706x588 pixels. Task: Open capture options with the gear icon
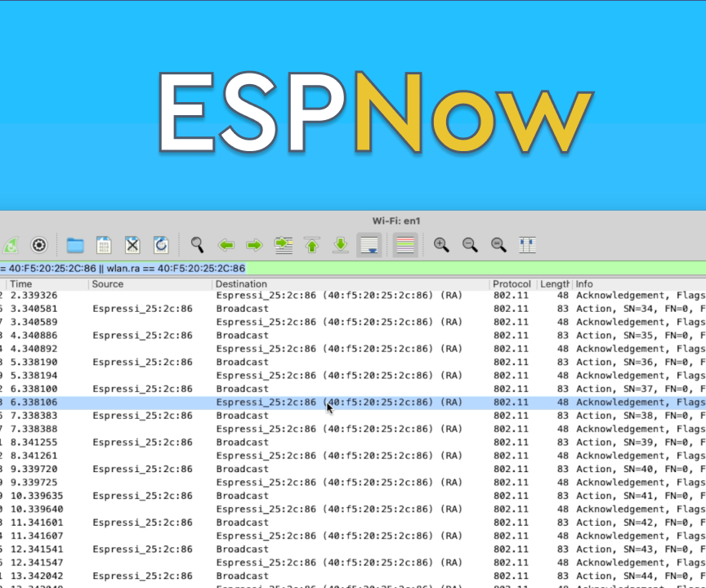38,245
